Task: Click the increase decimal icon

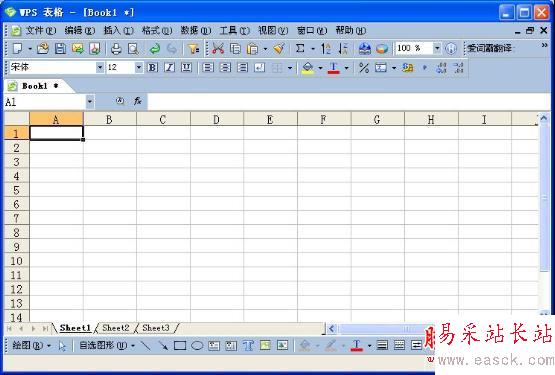Action: [441, 67]
